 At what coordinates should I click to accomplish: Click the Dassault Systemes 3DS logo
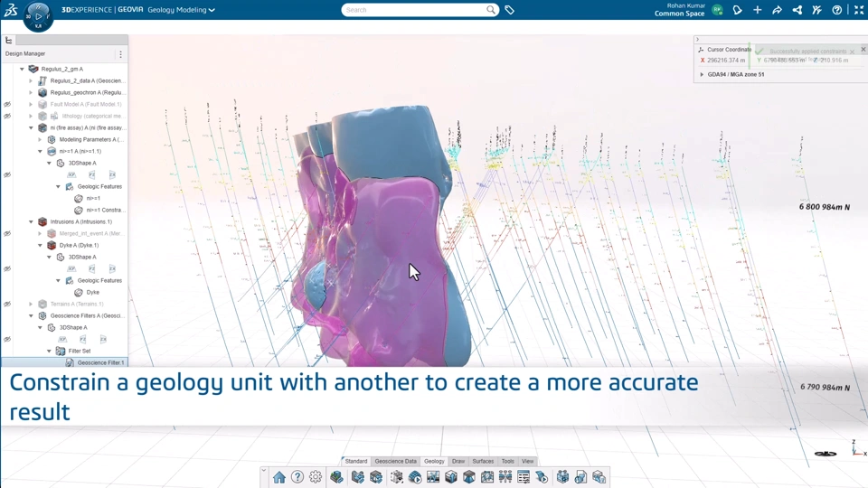(x=11, y=10)
